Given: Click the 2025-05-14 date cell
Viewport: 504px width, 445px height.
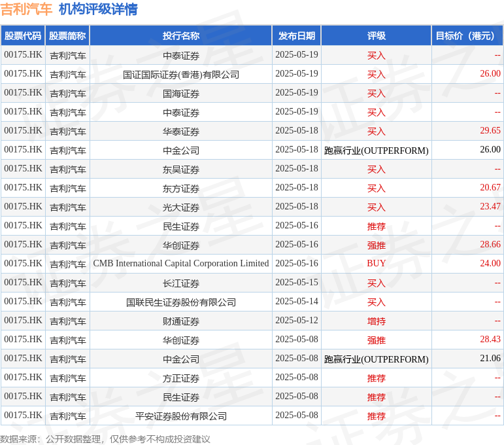Looking at the screenshot, I should (297, 301).
